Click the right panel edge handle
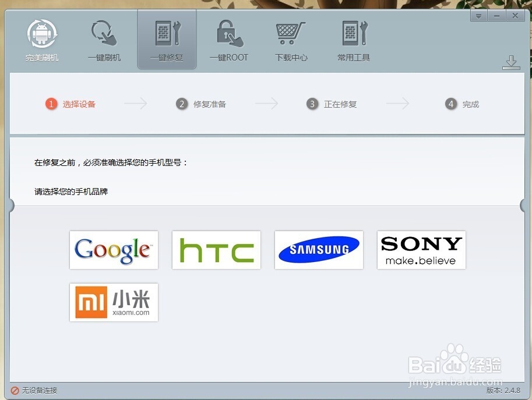 pos(523,205)
